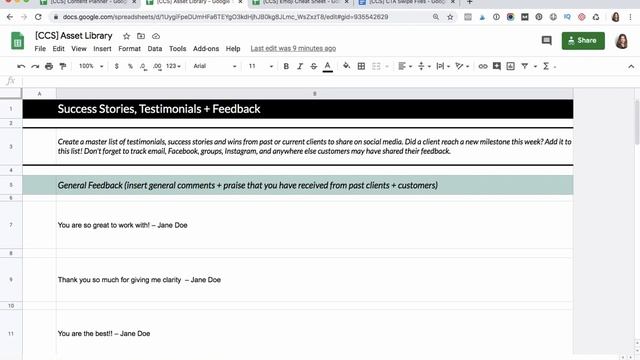Collapse the toolbar with up chevron

(631, 66)
